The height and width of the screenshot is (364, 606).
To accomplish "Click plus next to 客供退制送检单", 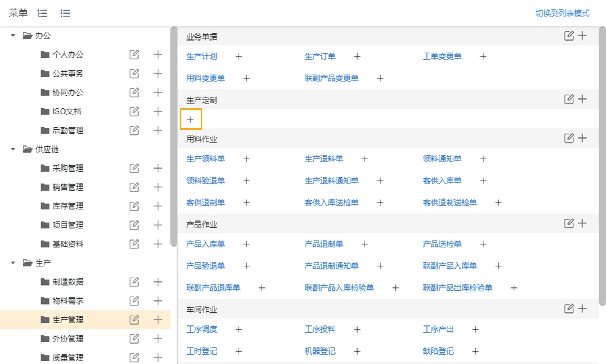I will [x=498, y=203].
